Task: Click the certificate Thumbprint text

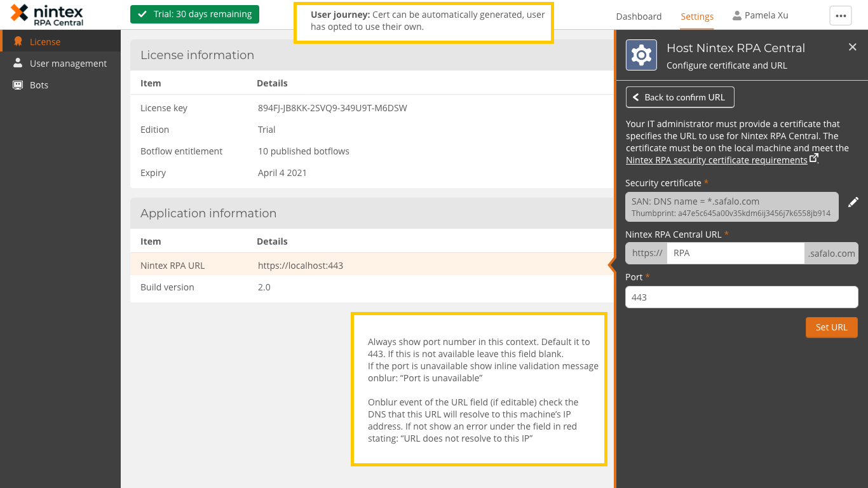Action: point(731,213)
